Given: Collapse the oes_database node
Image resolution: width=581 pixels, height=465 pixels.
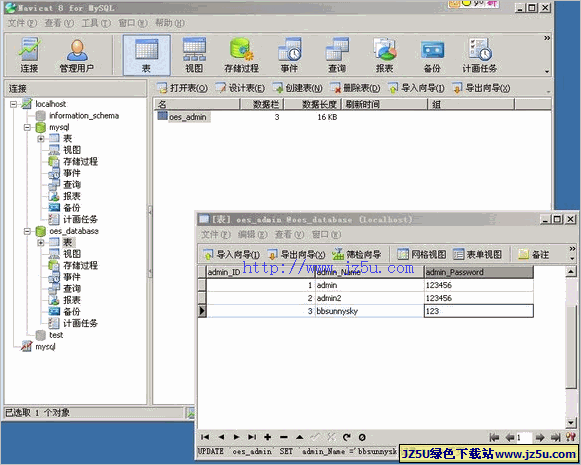Looking at the screenshot, I should click(x=27, y=231).
